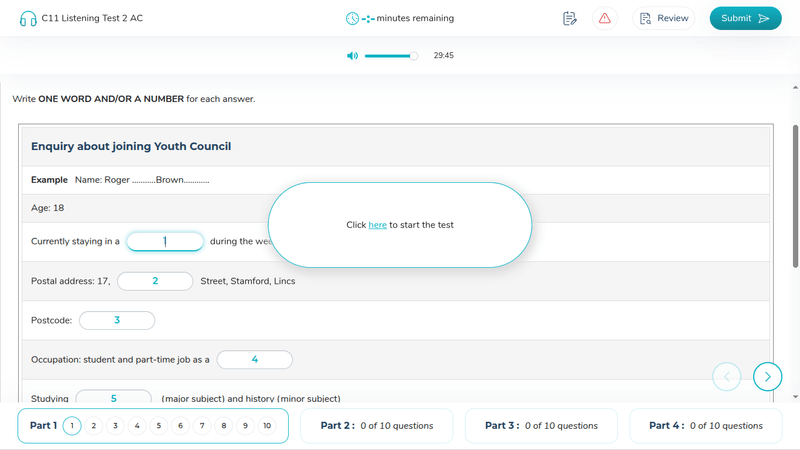
Task: Jump to question 7 in Part 1
Action: tap(202, 426)
